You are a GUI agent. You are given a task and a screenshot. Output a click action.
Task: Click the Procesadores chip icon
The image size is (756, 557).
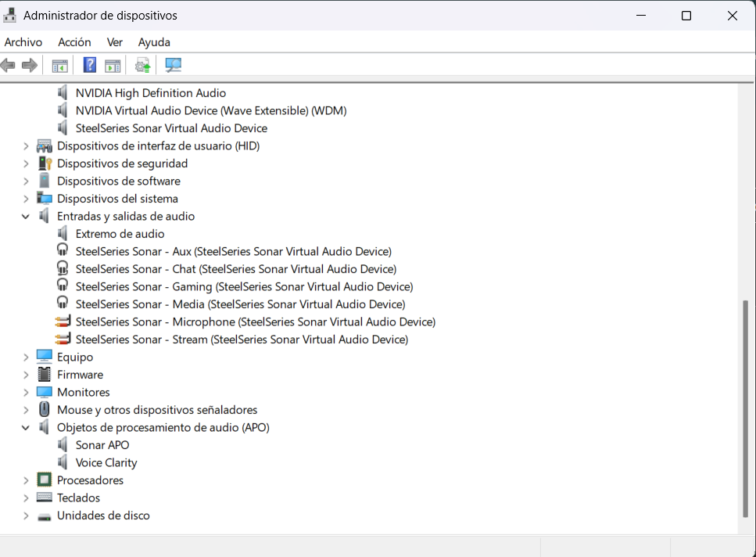(x=45, y=480)
